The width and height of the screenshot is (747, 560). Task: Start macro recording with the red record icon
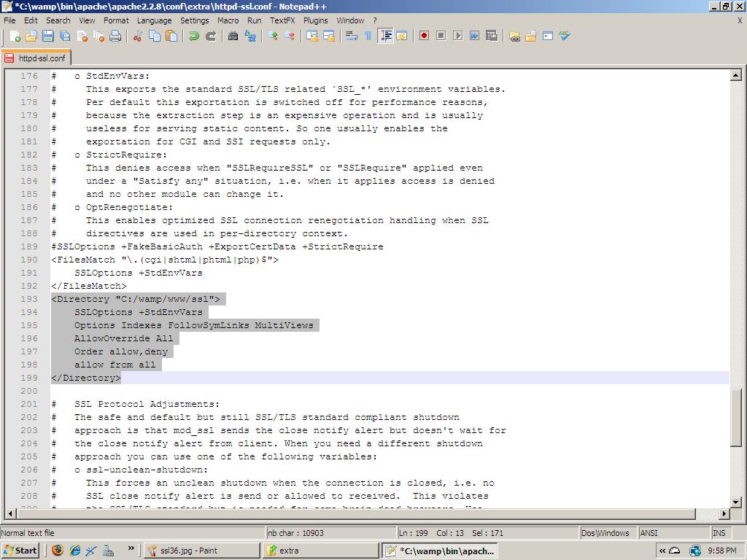pos(424,36)
